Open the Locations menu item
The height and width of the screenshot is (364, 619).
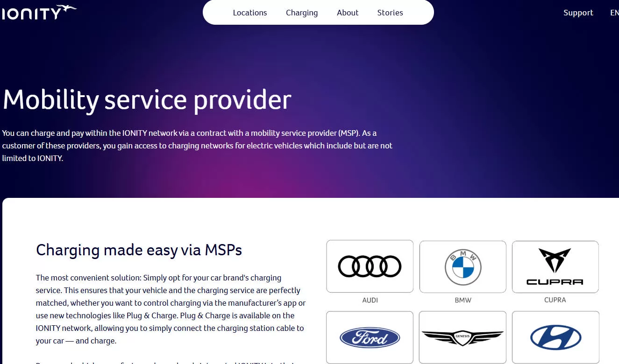(250, 13)
